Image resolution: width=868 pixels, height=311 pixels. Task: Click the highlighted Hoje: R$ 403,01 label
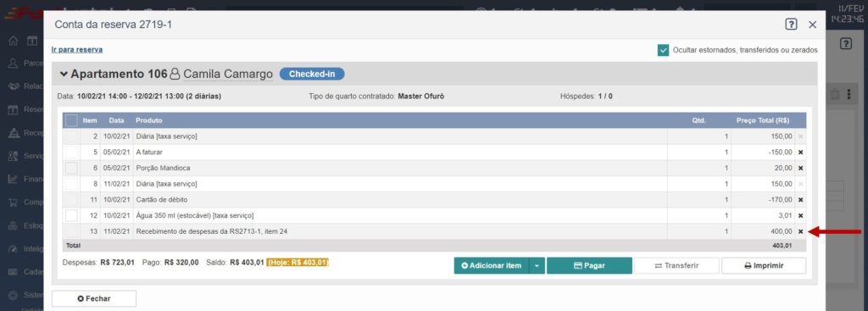click(298, 263)
